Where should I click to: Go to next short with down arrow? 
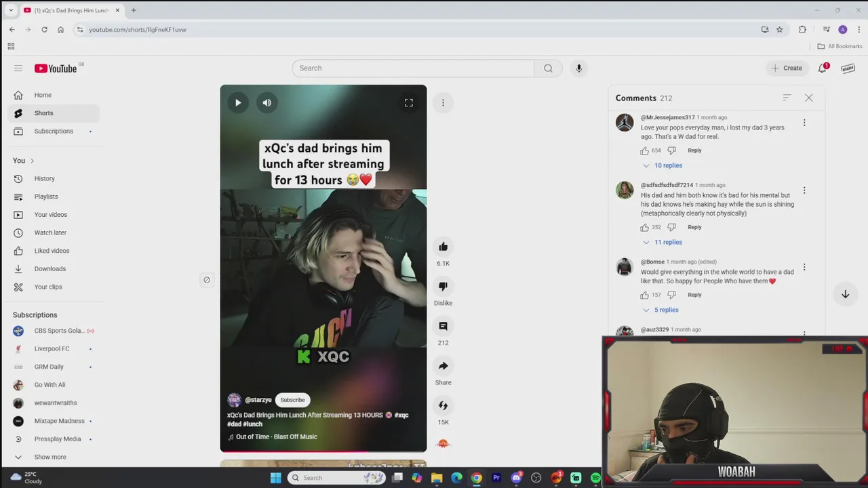coord(845,294)
